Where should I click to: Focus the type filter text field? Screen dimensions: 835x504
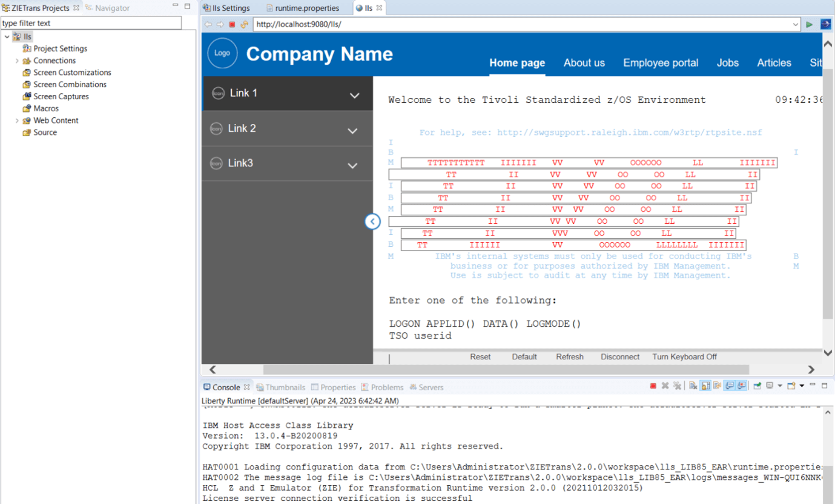(91, 23)
